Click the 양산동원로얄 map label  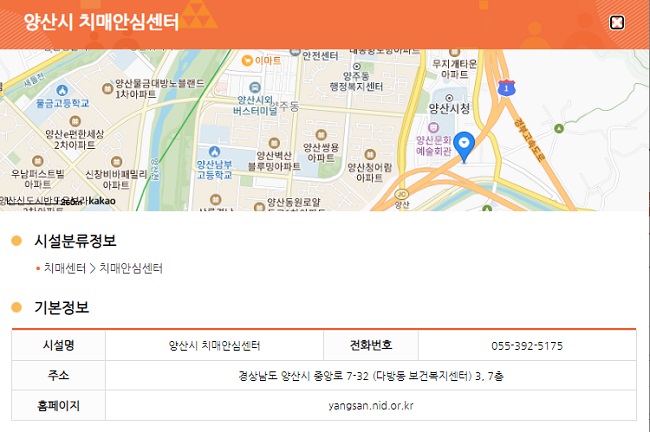(294, 202)
